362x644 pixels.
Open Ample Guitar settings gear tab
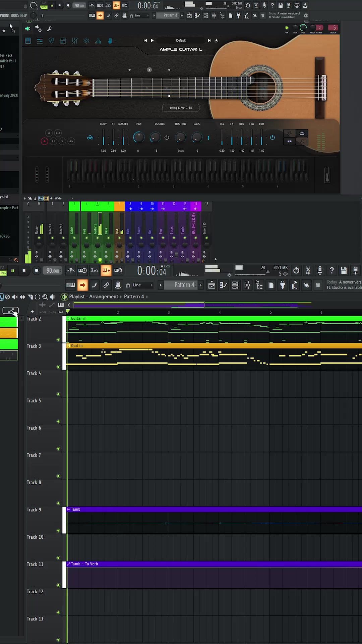point(86,41)
